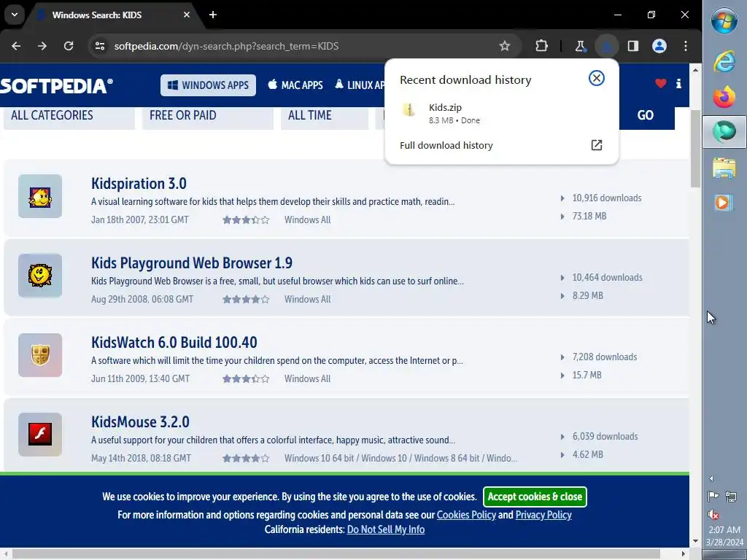Go to Softpedia home via logo
Screen dimensions: 747x560
[56, 86]
